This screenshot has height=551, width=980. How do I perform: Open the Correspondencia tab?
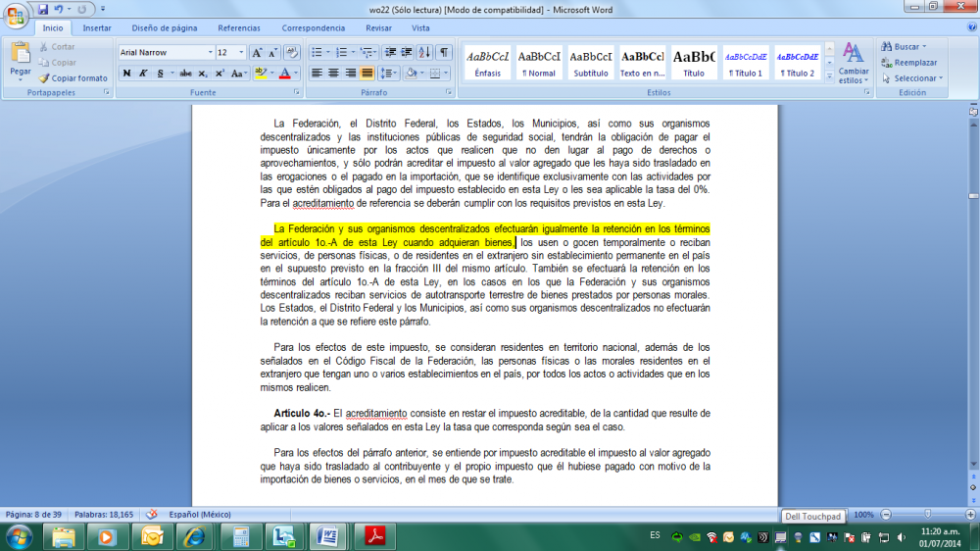point(314,28)
